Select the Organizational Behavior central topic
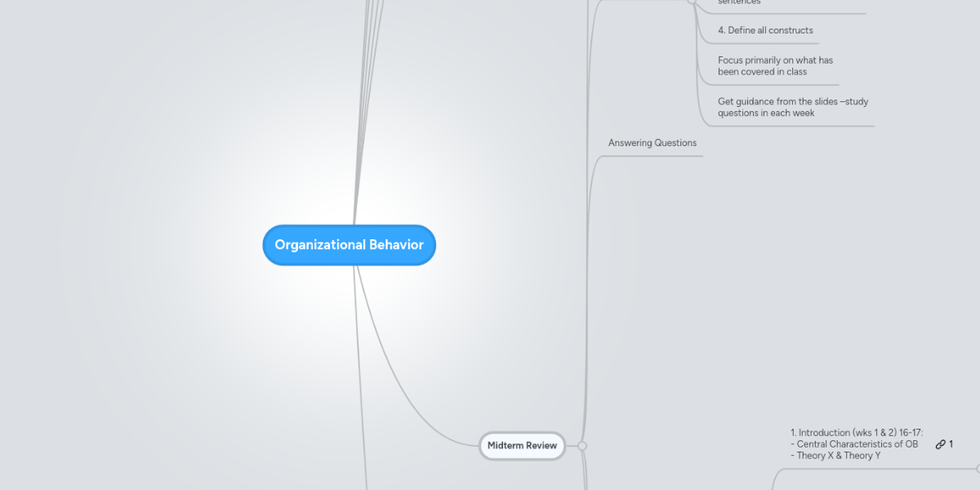 pyautogui.click(x=349, y=244)
